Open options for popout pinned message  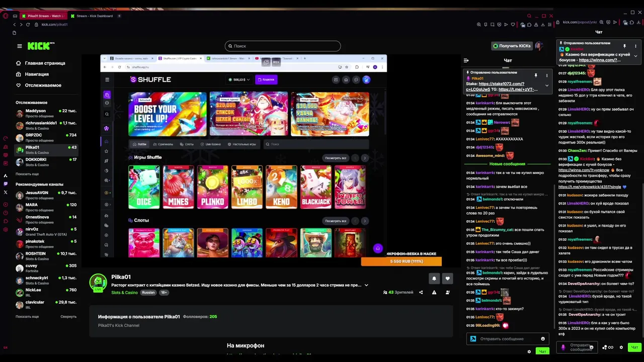tap(635, 46)
